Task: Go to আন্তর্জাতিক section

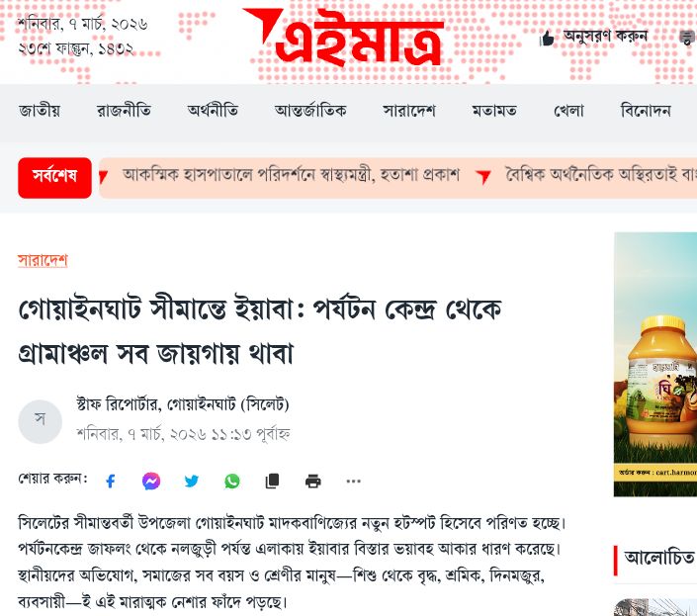Action: 310,110
